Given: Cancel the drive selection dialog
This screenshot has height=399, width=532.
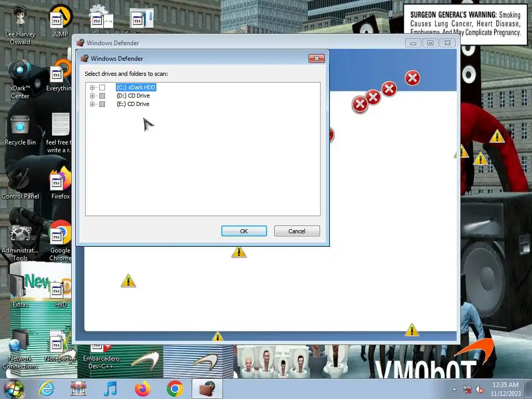Looking at the screenshot, I should coord(297,231).
